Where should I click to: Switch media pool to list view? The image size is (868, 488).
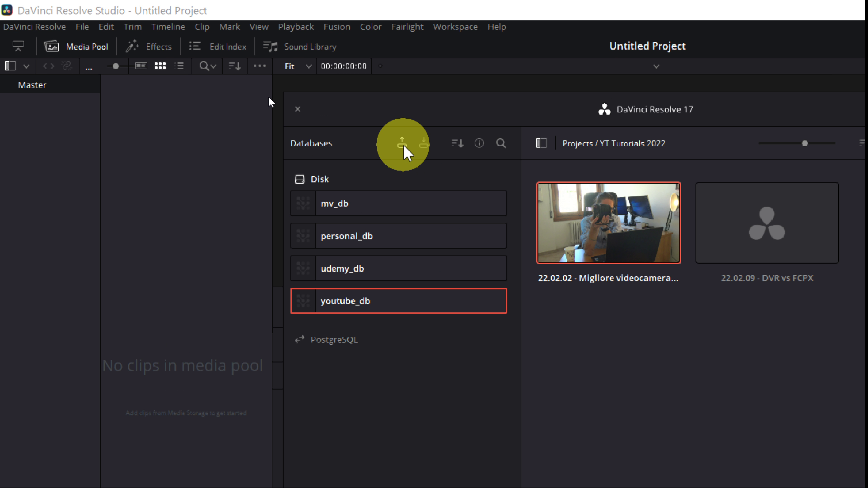tap(179, 66)
